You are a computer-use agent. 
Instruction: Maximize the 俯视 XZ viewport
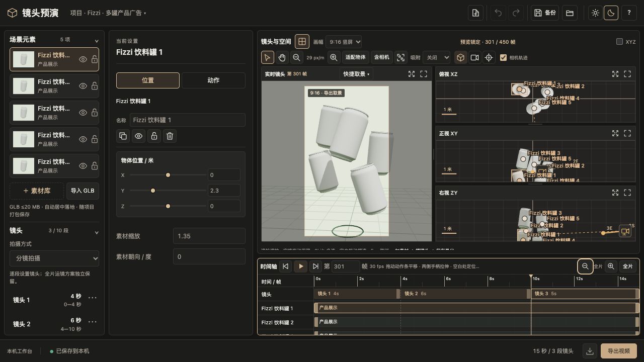(627, 74)
